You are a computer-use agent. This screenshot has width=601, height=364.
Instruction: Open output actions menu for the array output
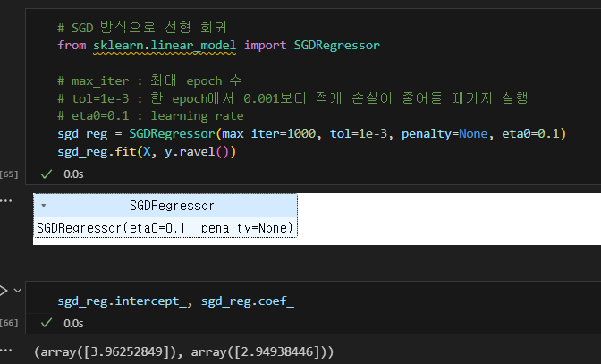click(5, 350)
